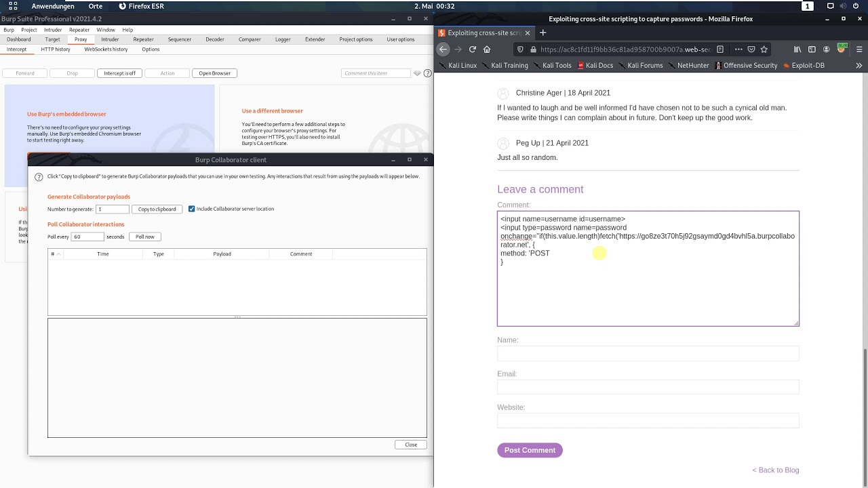The image size is (868, 488).
Task: Click the Open Browser button
Action: tap(215, 73)
